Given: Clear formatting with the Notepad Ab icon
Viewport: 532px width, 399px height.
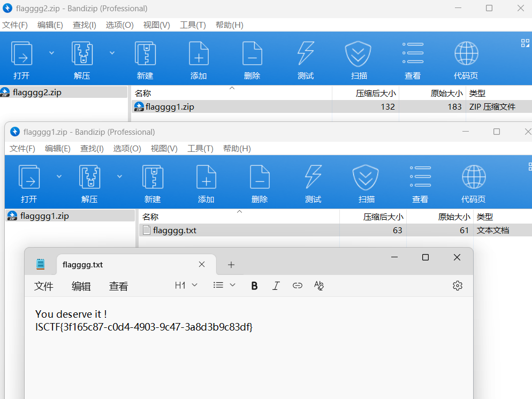Looking at the screenshot, I should 319,286.
